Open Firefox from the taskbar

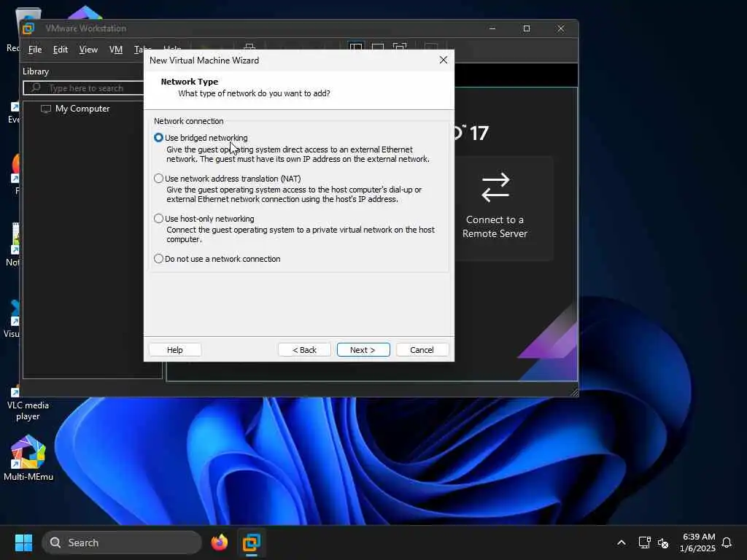tap(219, 542)
